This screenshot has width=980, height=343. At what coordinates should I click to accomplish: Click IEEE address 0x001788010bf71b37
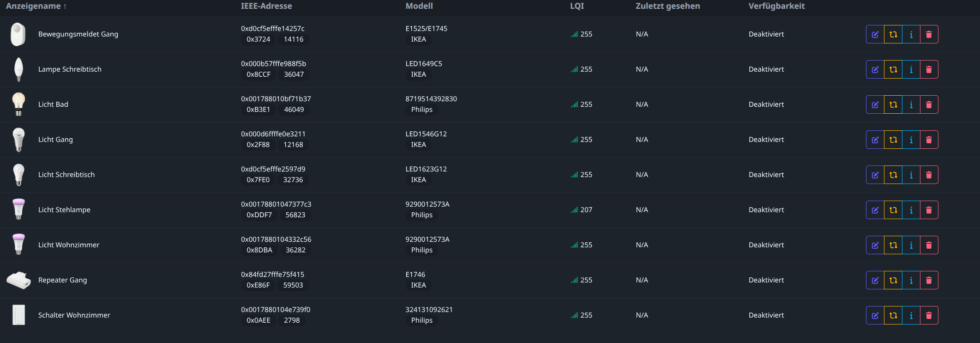point(276,99)
